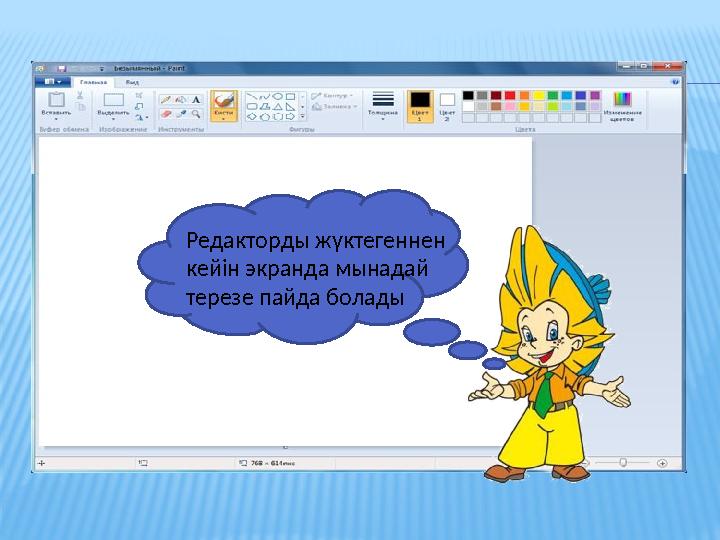720x540 pixels.
Task: Select the Rounded rectangle shape
Action: pyautogui.click(x=252, y=107)
